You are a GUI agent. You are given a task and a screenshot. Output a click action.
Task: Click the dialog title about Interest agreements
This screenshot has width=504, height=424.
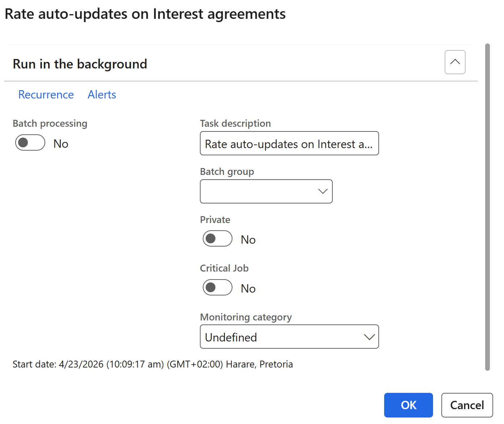tap(145, 14)
